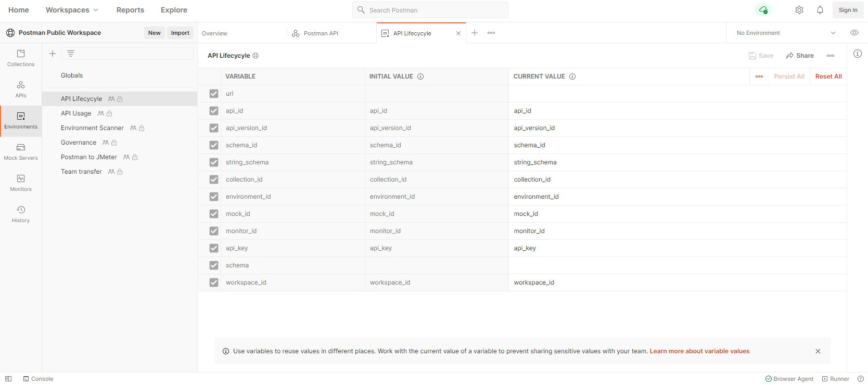
Task: Click the cloud sync status icon
Action: coord(763,10)
